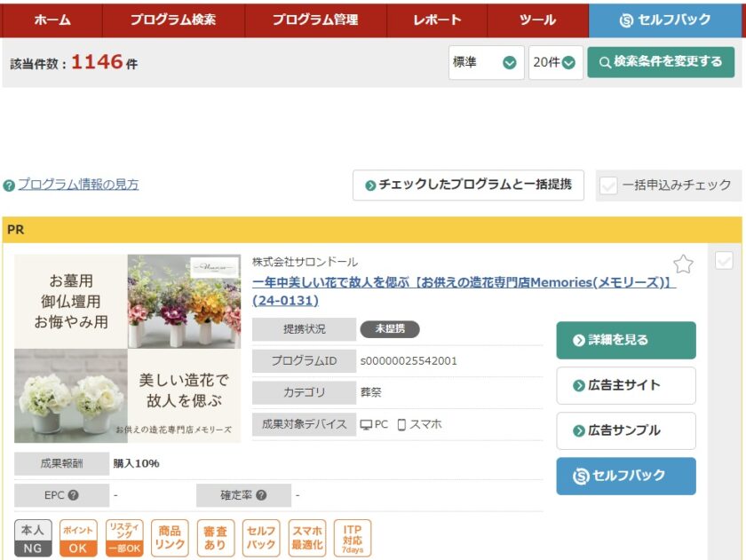This screenshot has height=560, width=746.
Task: Click the 商品リンク badge icon
Action: (170, 539)
